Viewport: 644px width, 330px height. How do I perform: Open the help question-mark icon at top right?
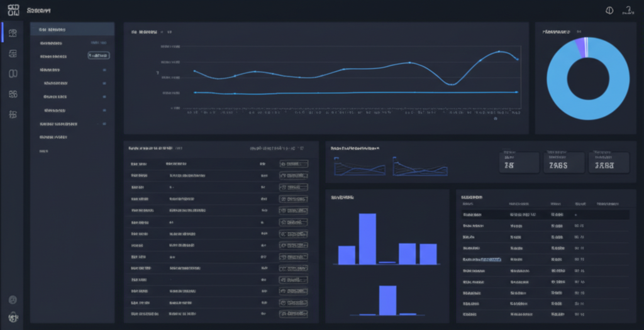pos(628,10)
